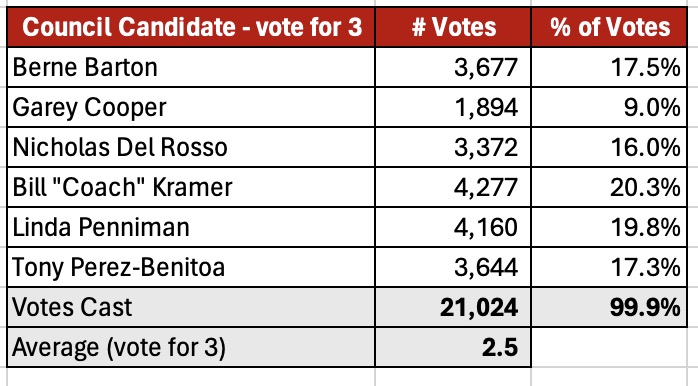The width and height of the screenshot is (698, 386).
Task: Click the Nicholas Del Rosso cell
Action: [191, 147]
